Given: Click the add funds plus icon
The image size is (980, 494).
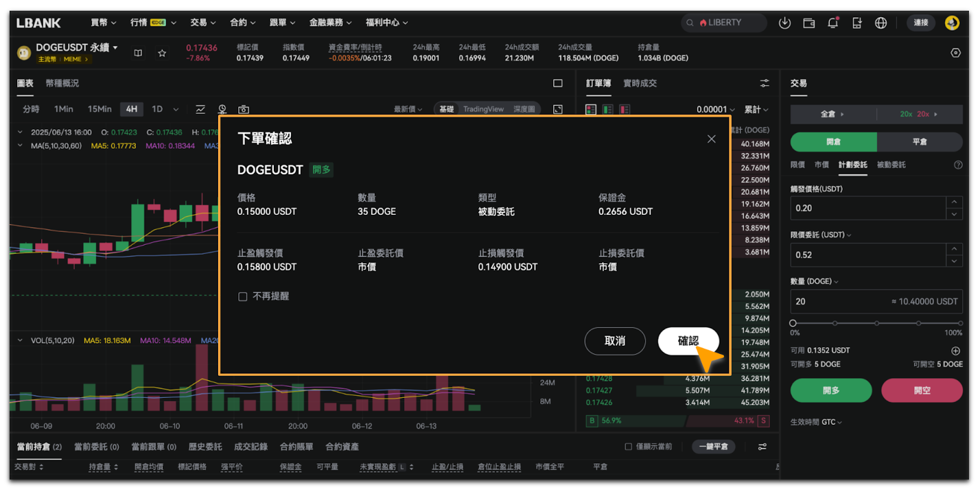Looking at the screenshot, I should (955, 351).
